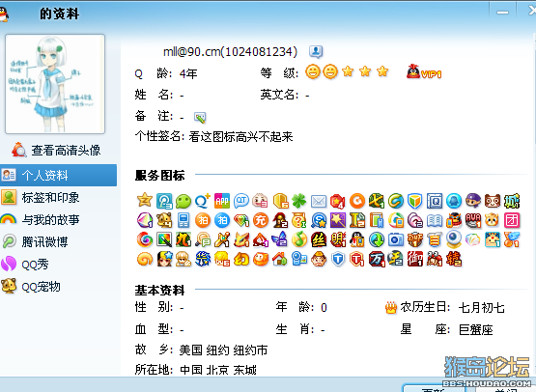Click the hometown value 美国 纽约 纽约市
This screenshot has height=392, width=536.
click(x=223, y=350)
